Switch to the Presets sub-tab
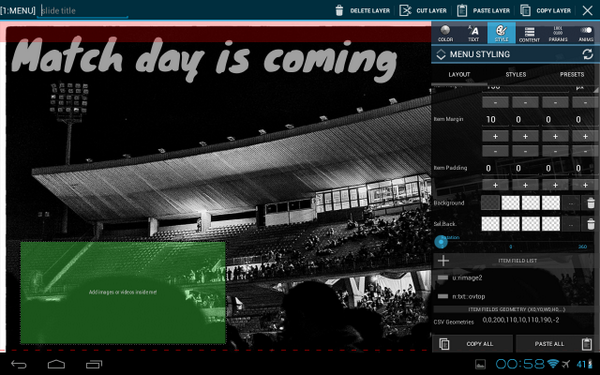600x375 pixels. click(572, 74)
